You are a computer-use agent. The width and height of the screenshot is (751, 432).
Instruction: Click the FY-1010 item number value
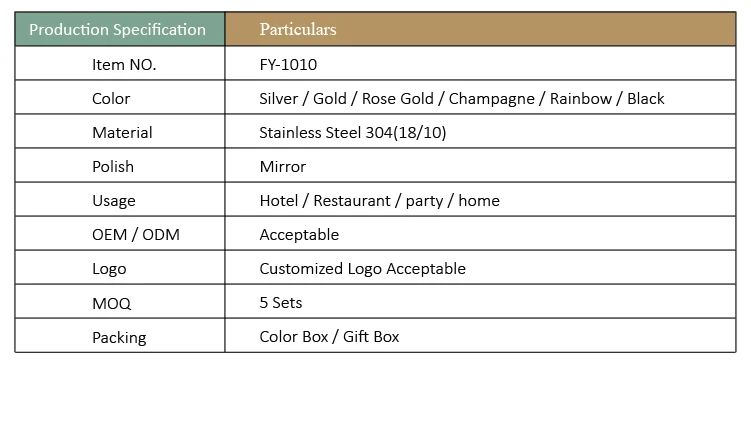(x=289, y=64)
